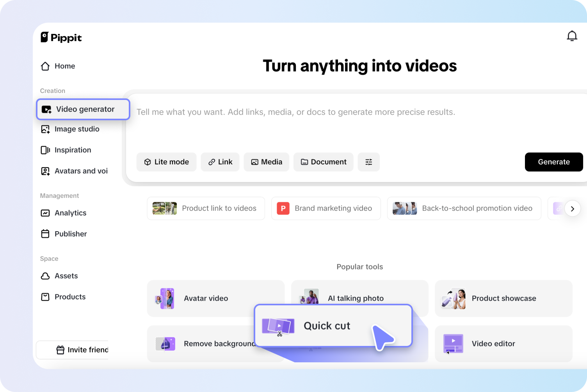
Task: Click the Remove background tool icon
Action: click(165, 344)
